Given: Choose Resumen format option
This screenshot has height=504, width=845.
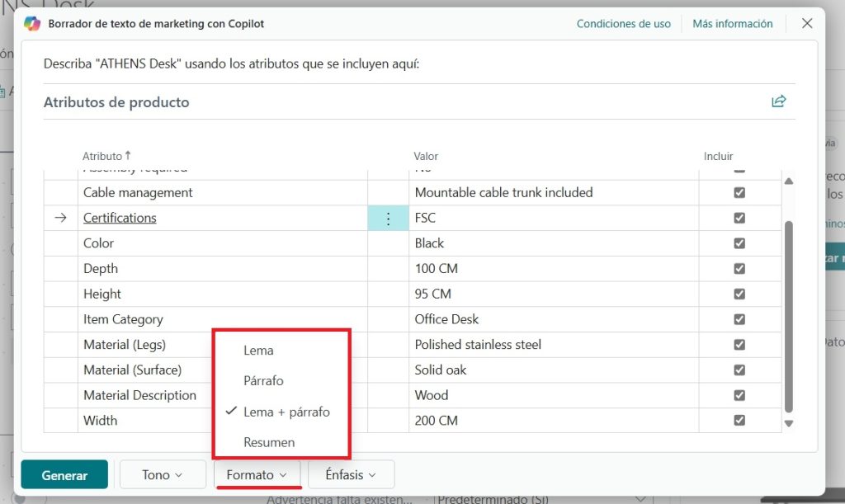Looking at the screenshot, I should point(269,442).
